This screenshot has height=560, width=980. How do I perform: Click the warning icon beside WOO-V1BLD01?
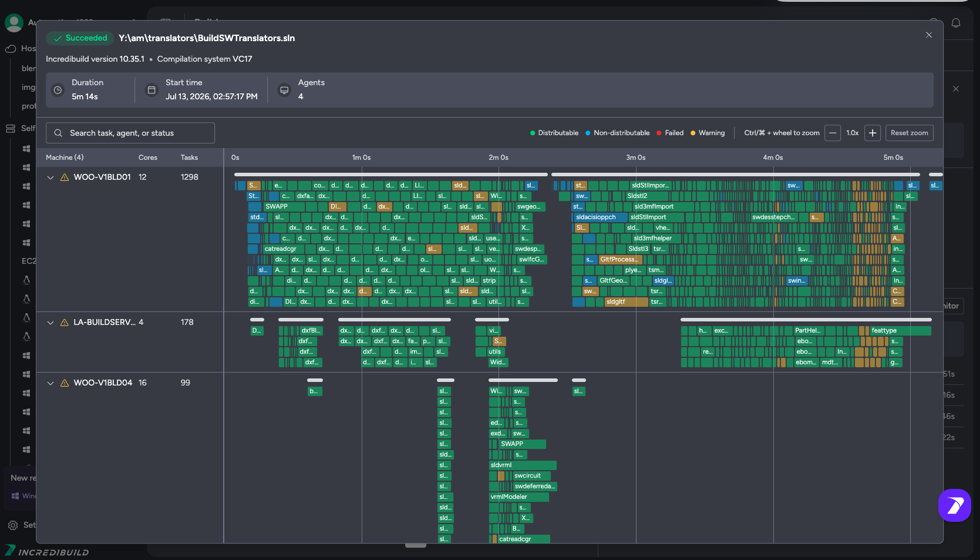pyautogui.click(x=65, y=177)
